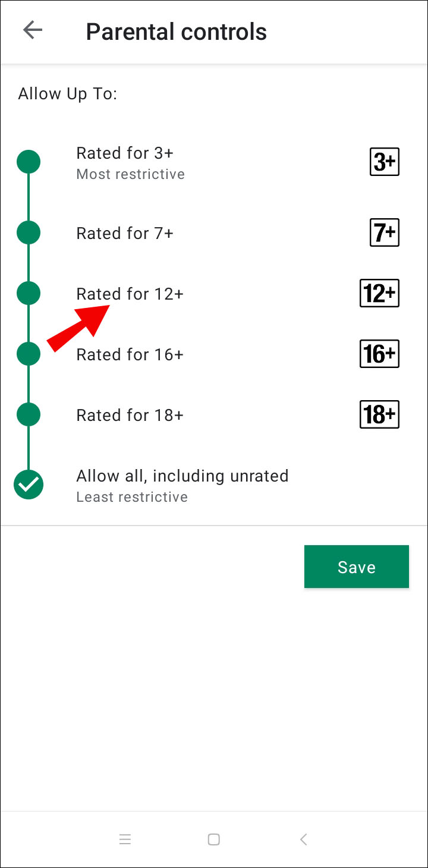
Task: Tap Android recent apps menu icon
Action: 125,839
